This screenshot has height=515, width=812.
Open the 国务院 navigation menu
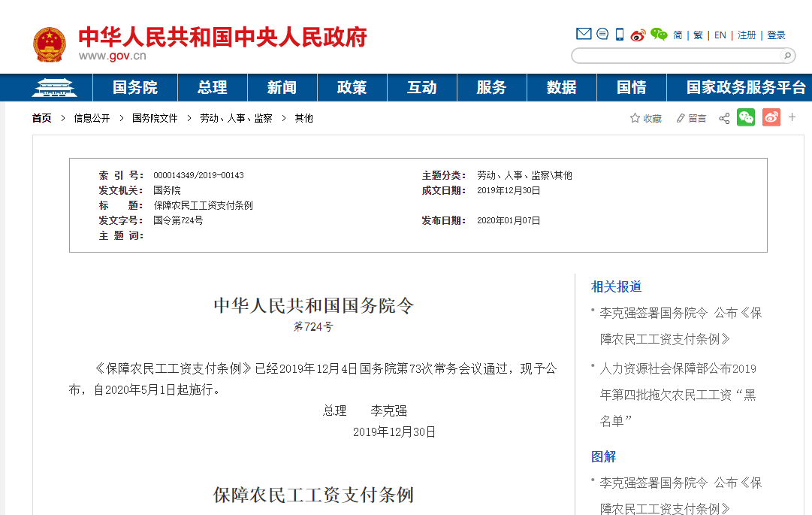pyautogui.click(x=135, y=87)
